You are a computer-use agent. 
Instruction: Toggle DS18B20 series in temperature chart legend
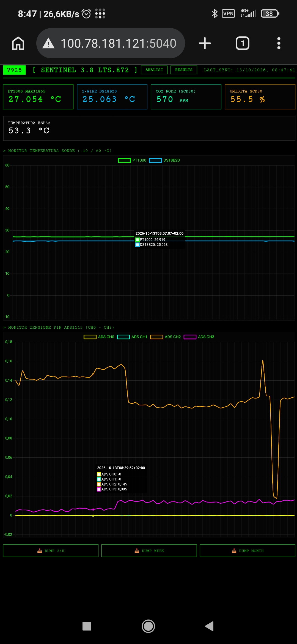pyautogui.click(x=164, y=160)
